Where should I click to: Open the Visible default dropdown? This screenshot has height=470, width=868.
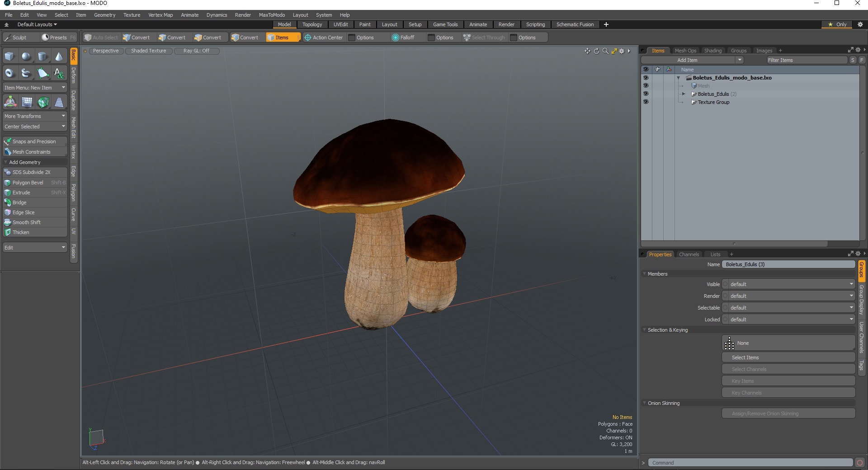788,284
